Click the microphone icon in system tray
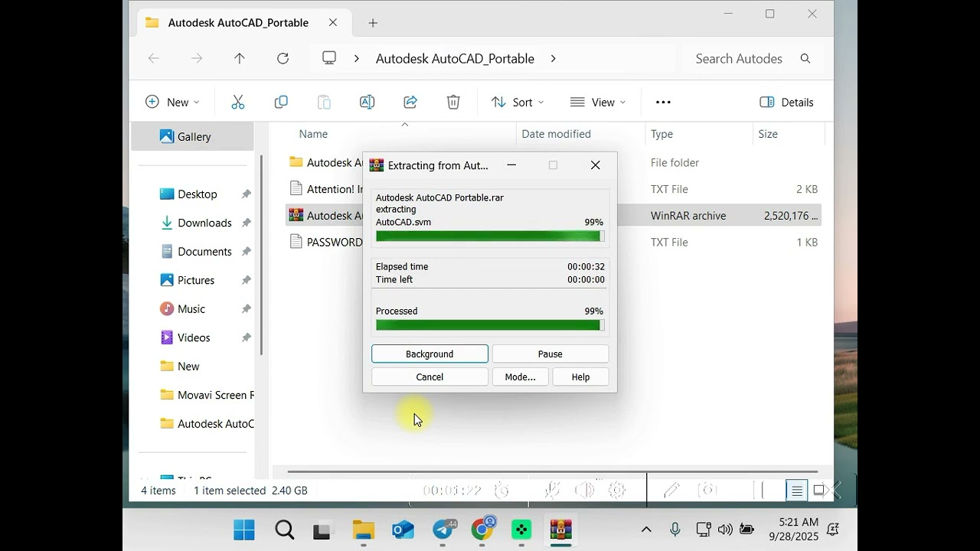980x551 pixels. 675,530
